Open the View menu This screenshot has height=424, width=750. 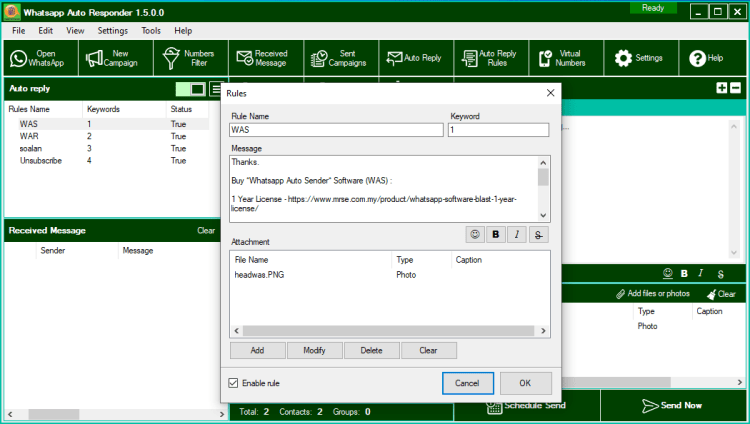pos(75,31)
